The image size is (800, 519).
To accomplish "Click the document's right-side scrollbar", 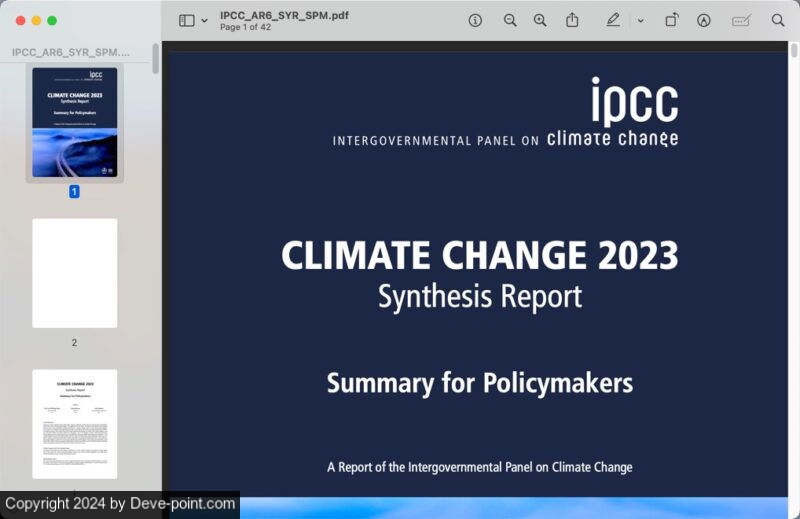I will (x=794, y=52).
